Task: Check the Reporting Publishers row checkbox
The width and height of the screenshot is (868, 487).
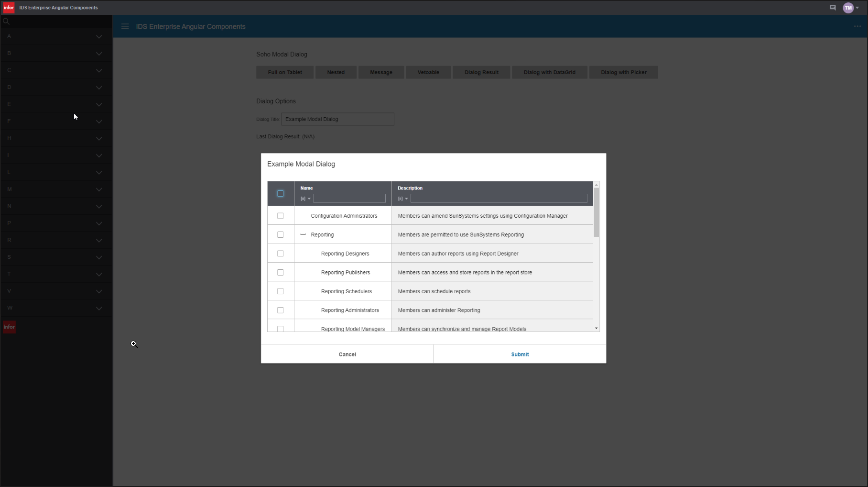Action: [281, 273]
